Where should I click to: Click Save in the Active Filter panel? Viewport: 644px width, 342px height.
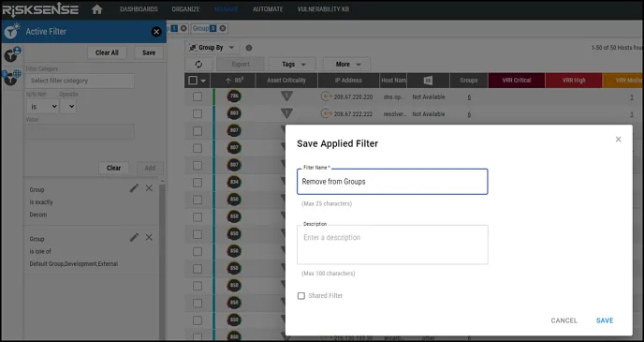click(x=149, y=52)
